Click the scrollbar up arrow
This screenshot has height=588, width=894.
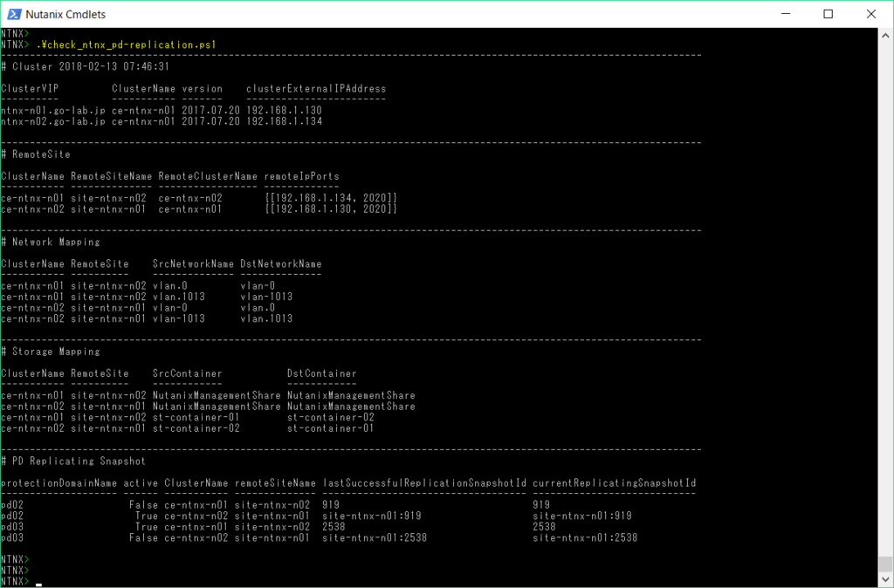pyautogui.click(x=885, y=35)
